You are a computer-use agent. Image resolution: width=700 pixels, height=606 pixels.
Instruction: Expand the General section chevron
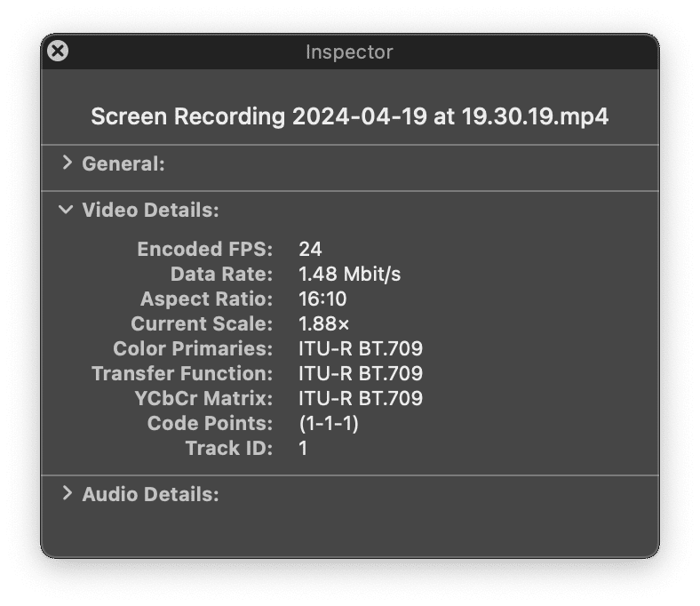[67, 163]
